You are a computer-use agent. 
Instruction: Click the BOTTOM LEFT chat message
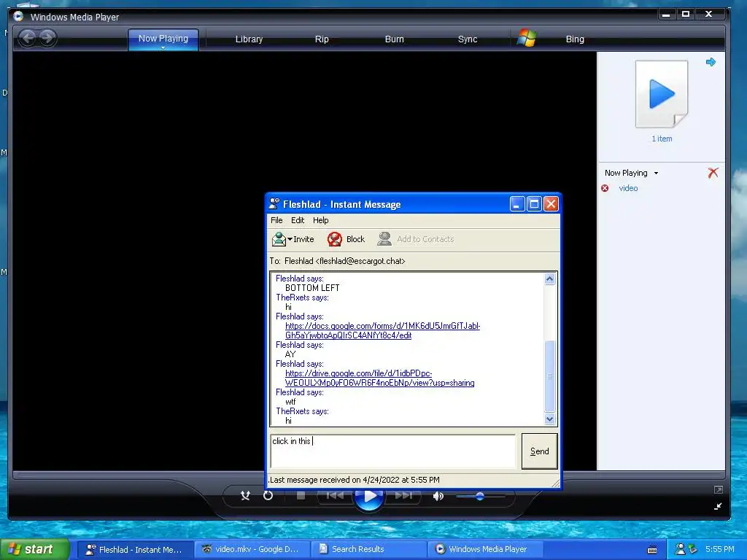(312, 288)
